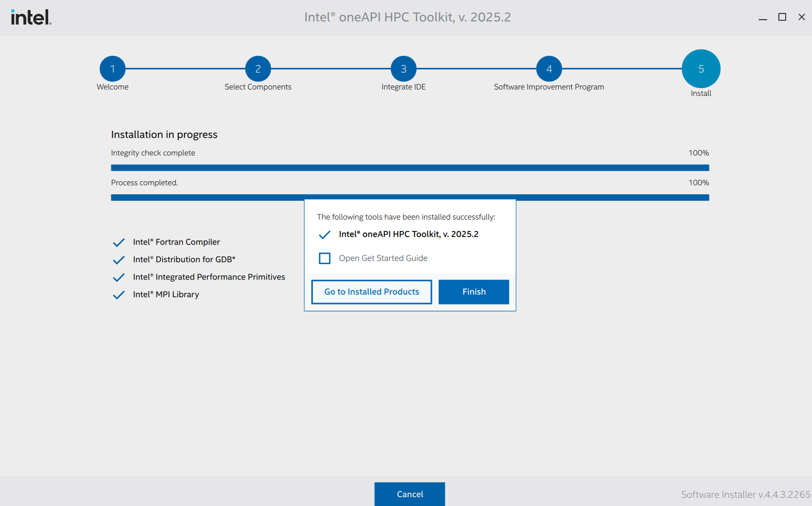812x506 pixels.
Task: Click the Process completed progress bar
Action: click(410, 197)
